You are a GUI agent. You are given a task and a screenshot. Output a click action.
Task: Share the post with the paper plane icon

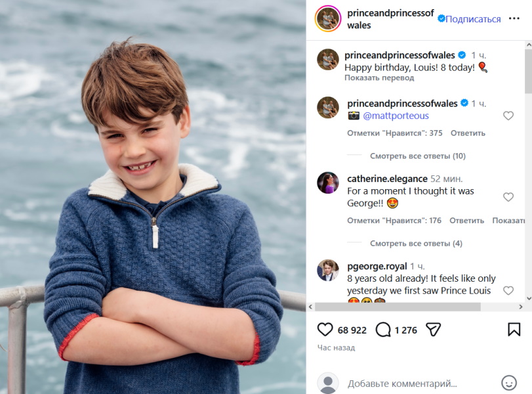pos(434,330)
